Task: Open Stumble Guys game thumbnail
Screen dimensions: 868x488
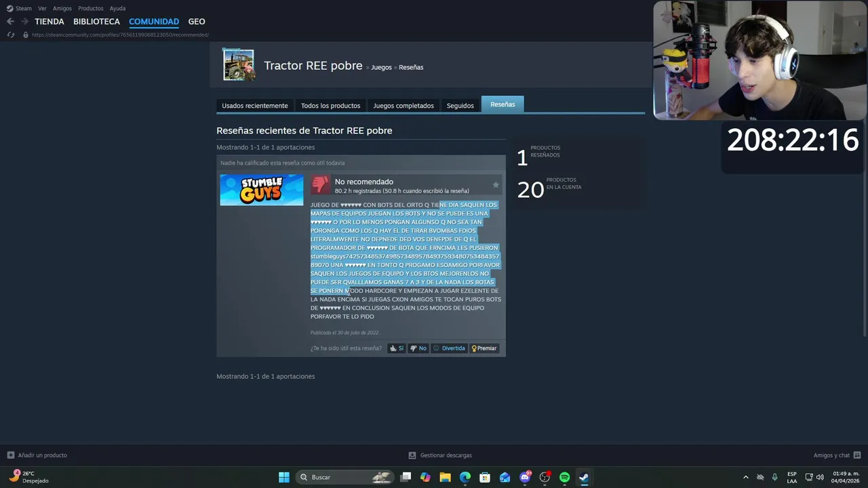Action: pos(261,190)
